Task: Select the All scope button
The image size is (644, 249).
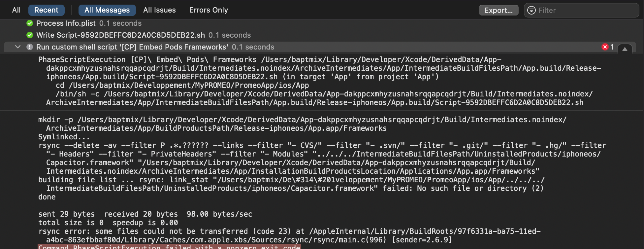Action: coord(16,10)
